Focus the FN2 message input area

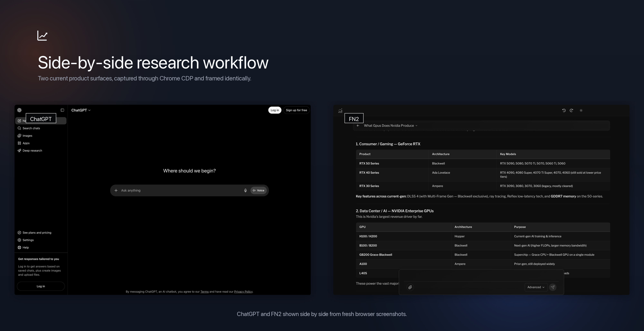point(481,276)
